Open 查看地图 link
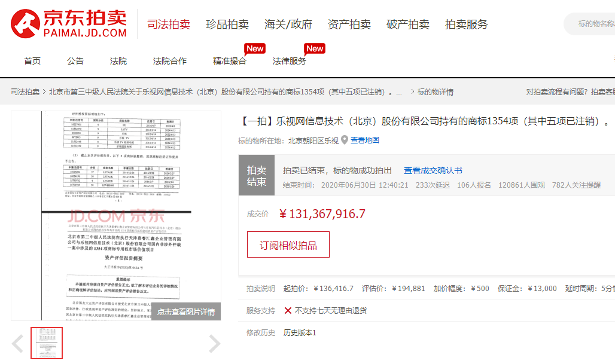Screen dimensions: 615x364 365,140
